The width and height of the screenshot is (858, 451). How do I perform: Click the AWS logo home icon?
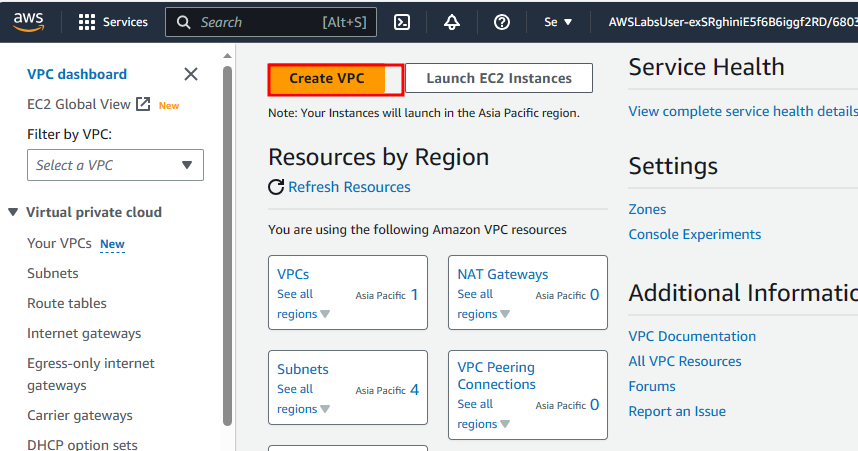(28, 22)
